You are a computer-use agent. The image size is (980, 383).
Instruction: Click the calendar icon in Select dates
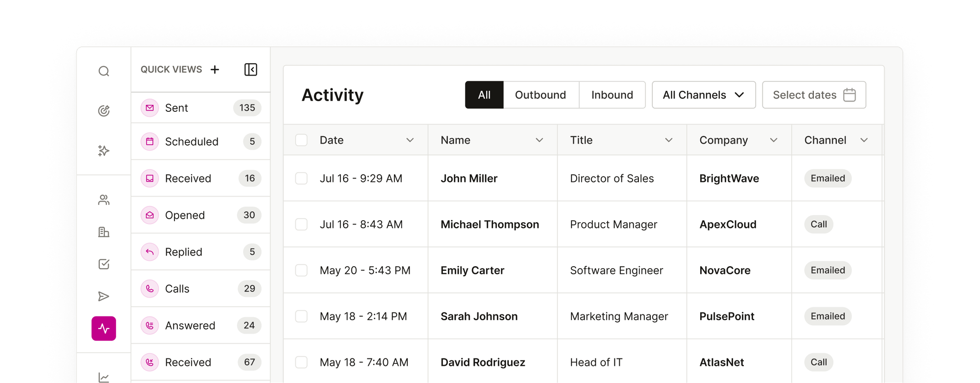tap(850, 95)
